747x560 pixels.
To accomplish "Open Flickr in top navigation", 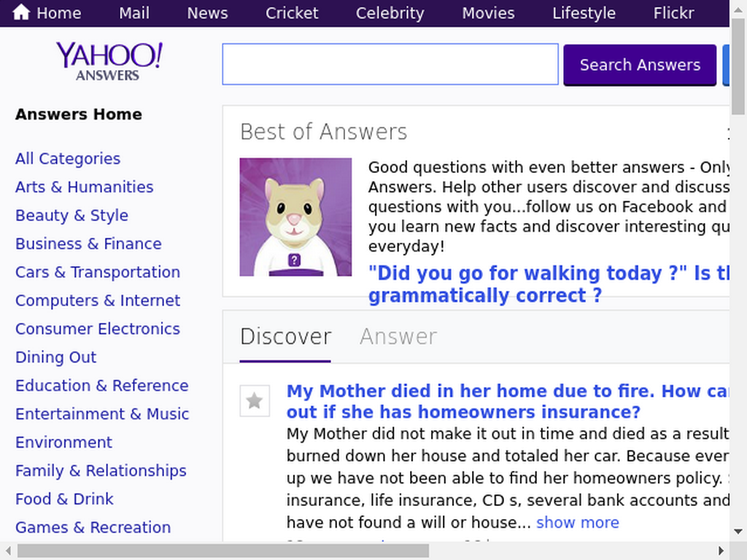I will point(673,13).
